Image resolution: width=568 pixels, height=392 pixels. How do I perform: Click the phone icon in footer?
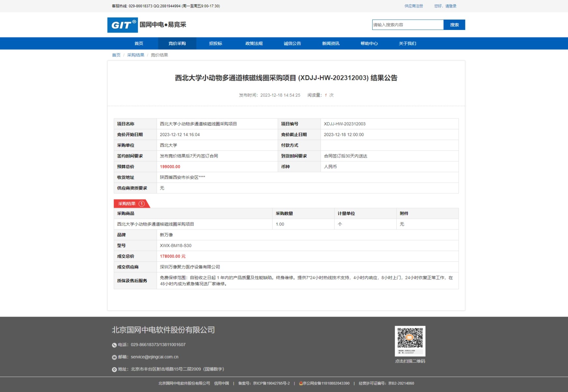114,345
